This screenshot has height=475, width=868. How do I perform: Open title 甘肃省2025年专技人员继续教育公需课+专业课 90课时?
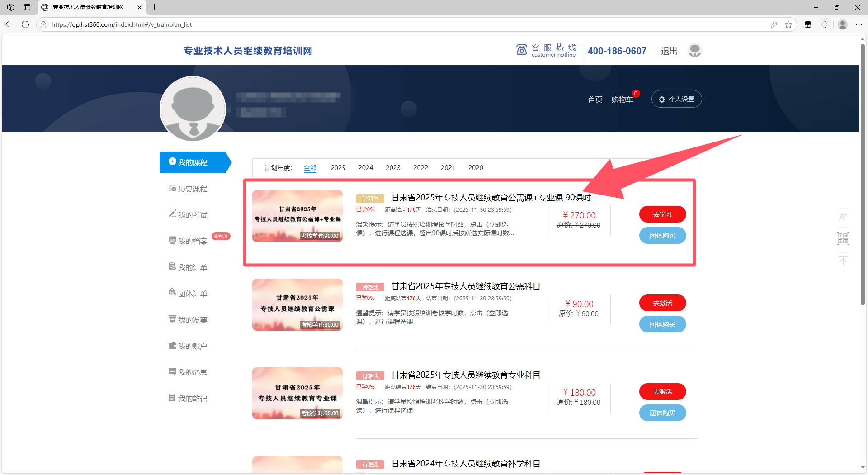point(491,198)
